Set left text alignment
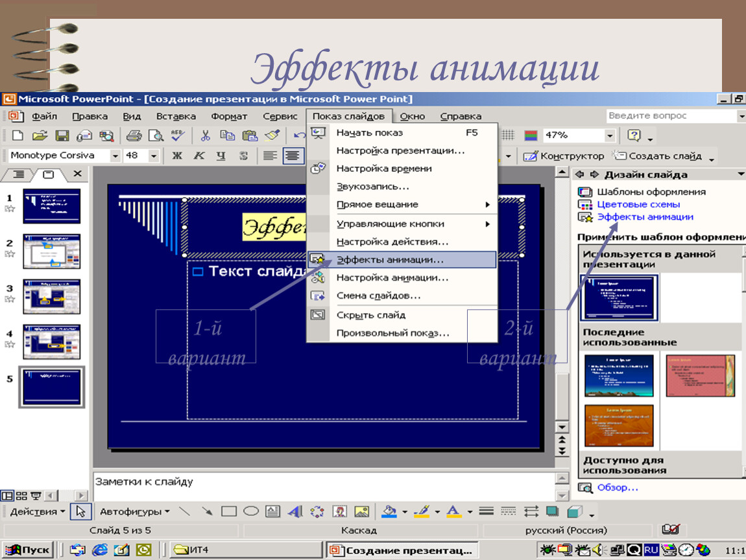Viewport: 746px width, 560px height. [x=271, y=156]
